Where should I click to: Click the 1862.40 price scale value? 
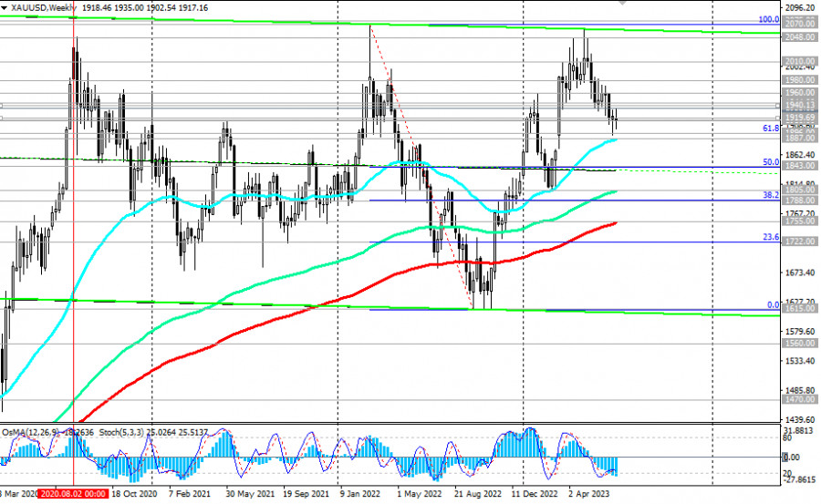800,155
